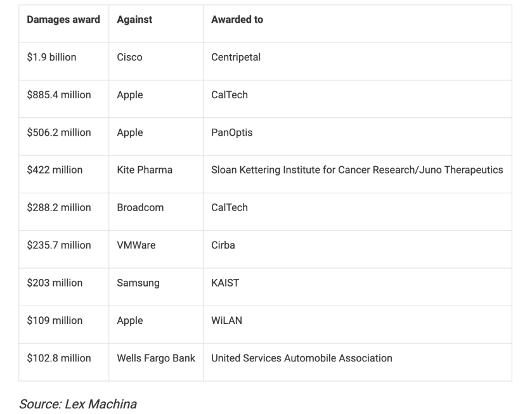The width and height of the screenshot is (532, 414).
Task: Click the KAIST cell
Action: coord(225,283)
